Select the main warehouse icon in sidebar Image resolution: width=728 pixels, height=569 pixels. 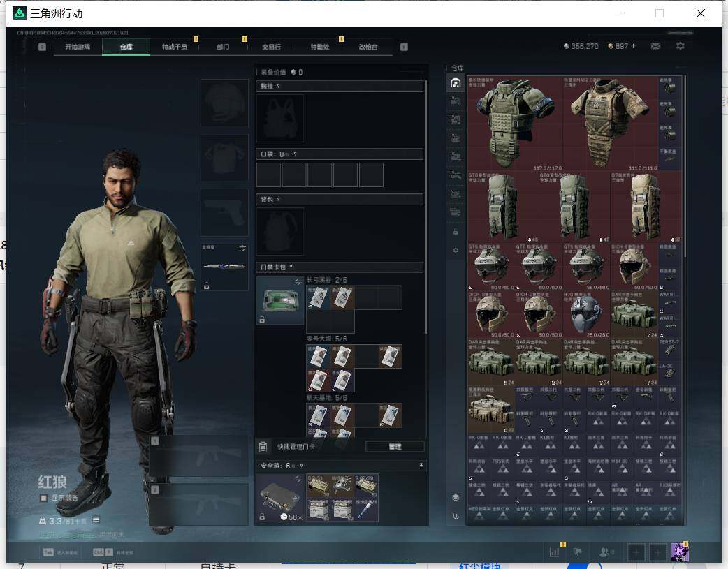(x=456, y=83)
